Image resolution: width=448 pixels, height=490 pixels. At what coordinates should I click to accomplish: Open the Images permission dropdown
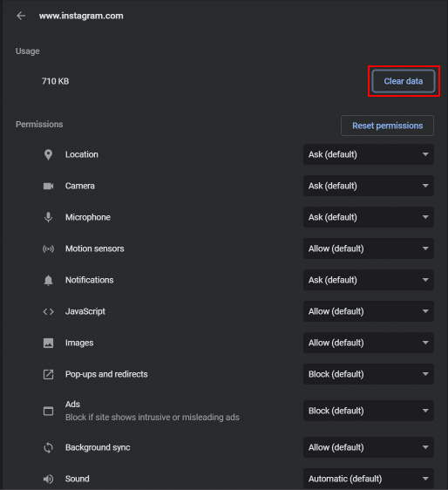tap(369, 343)
